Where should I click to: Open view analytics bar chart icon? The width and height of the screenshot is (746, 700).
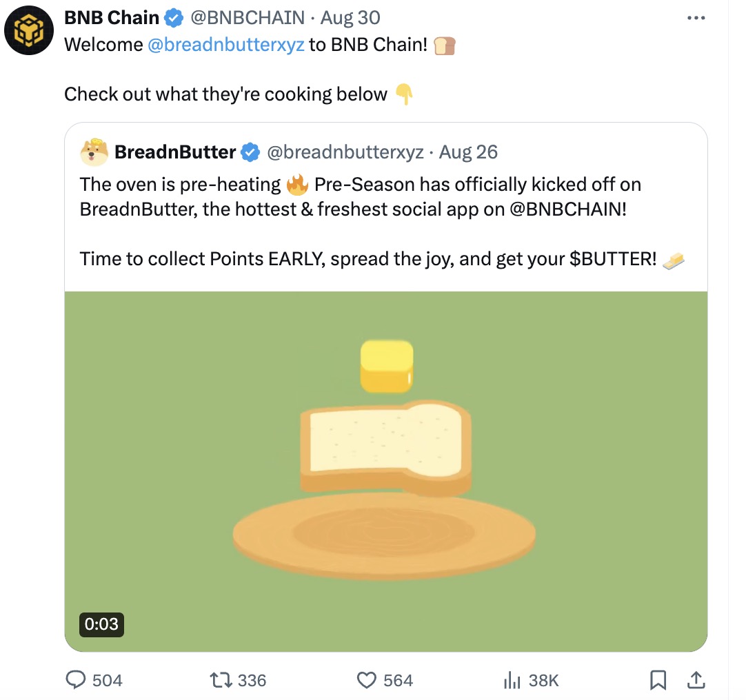tap(512, 680)
